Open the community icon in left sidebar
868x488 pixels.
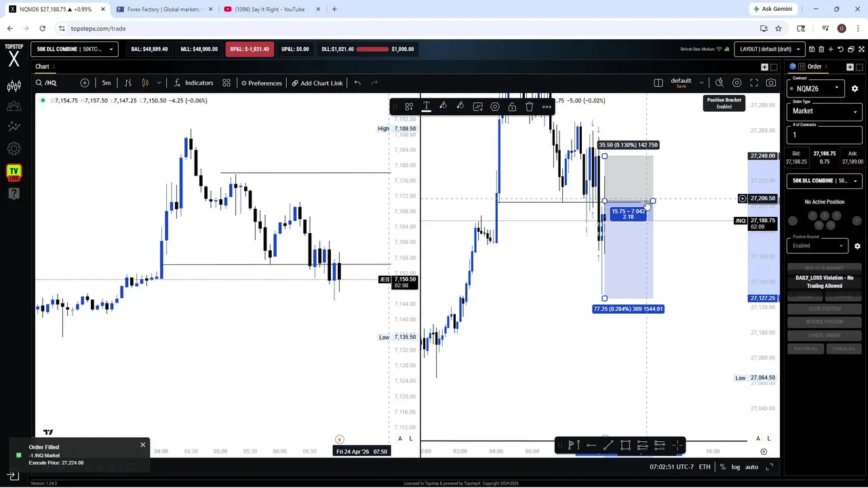pos(14,106)
